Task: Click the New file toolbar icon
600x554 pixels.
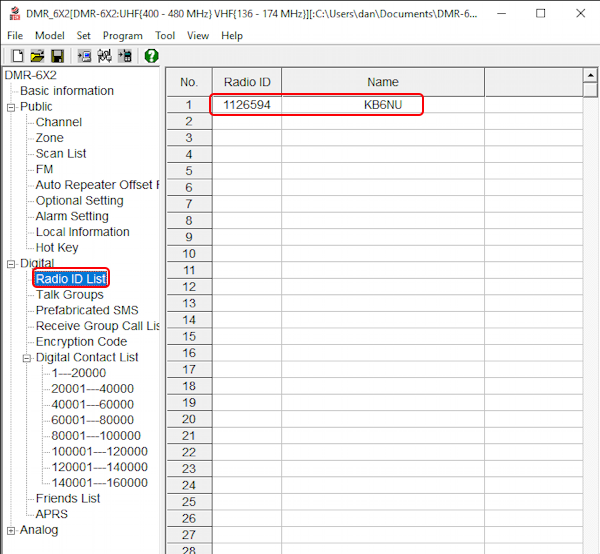Action: coord(17,56)
